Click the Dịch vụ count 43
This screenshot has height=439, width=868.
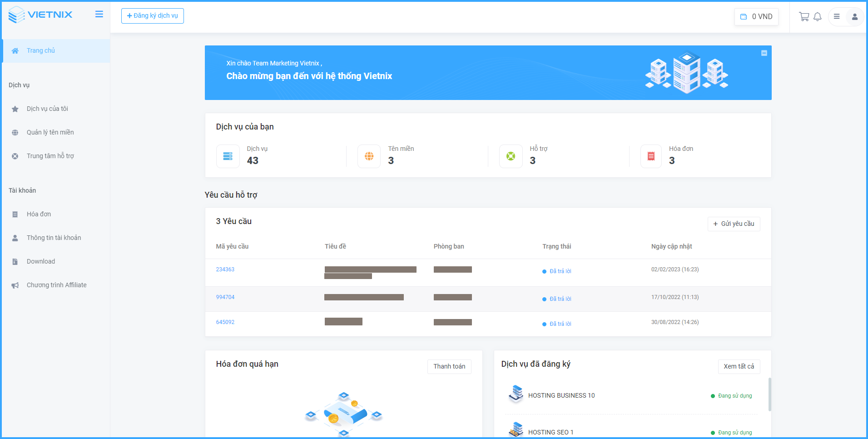pos(253,160)
